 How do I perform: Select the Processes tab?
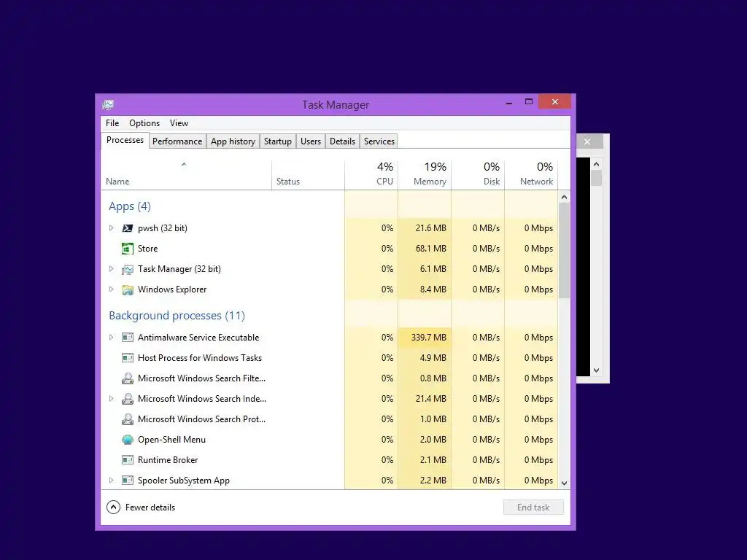pos(125,140)
